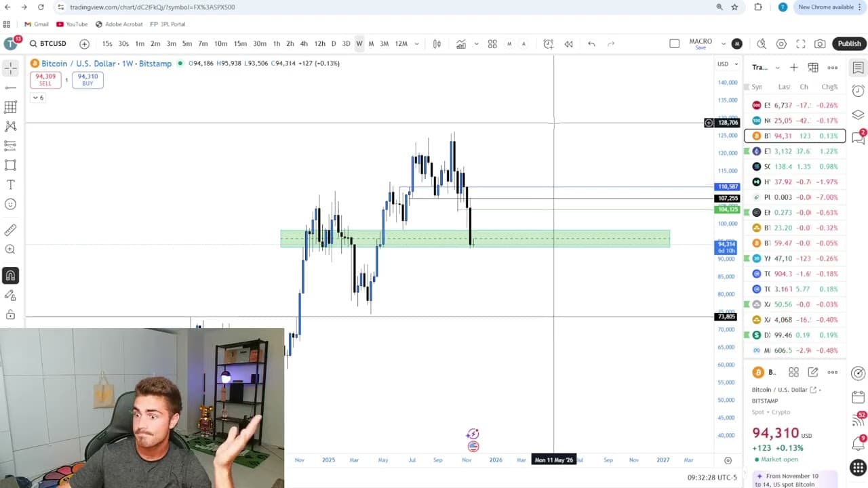Switch to the 1h timeframe
This screenshot has height=488, width=868.
point(277,44)
